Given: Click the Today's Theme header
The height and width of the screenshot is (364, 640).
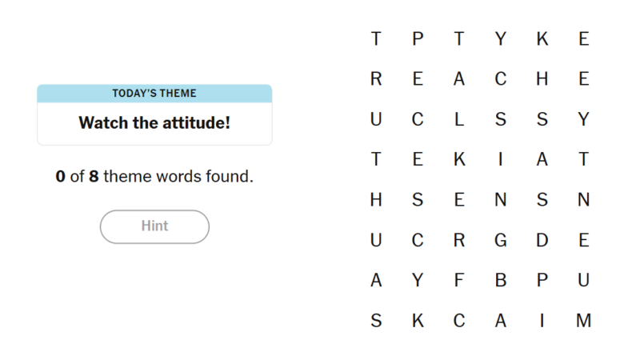Looking at the screenshot, I should coord(154,94).
